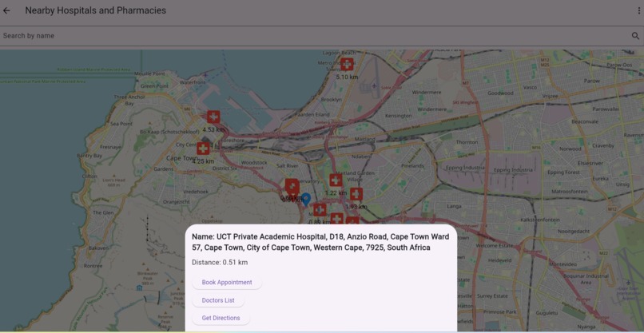Image resolution: width=644 pixels, height=333 pixels.
Task: Click the 'Langa' map label
Action: pos(455,206)
